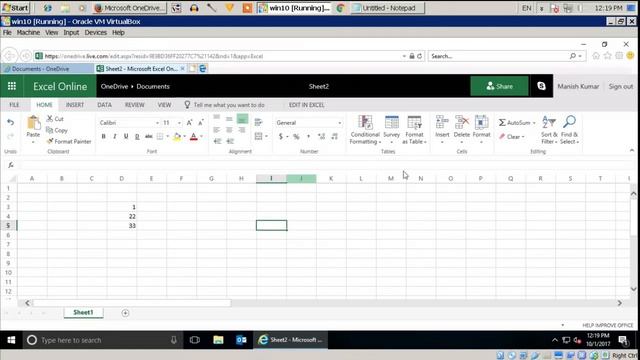Decrease cell indent
This screenshot has height=360, width=640.
[218, 141]
